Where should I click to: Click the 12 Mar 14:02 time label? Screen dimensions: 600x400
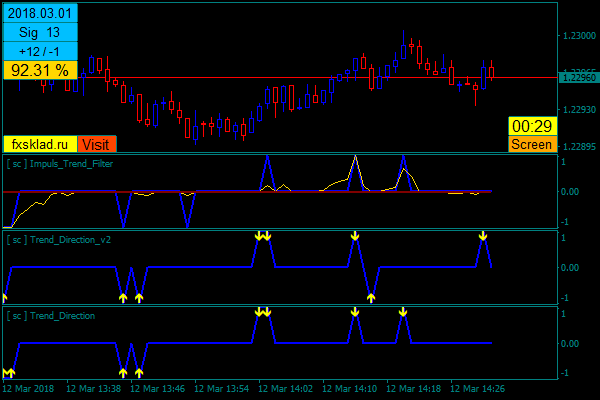[x=285, y=389]
